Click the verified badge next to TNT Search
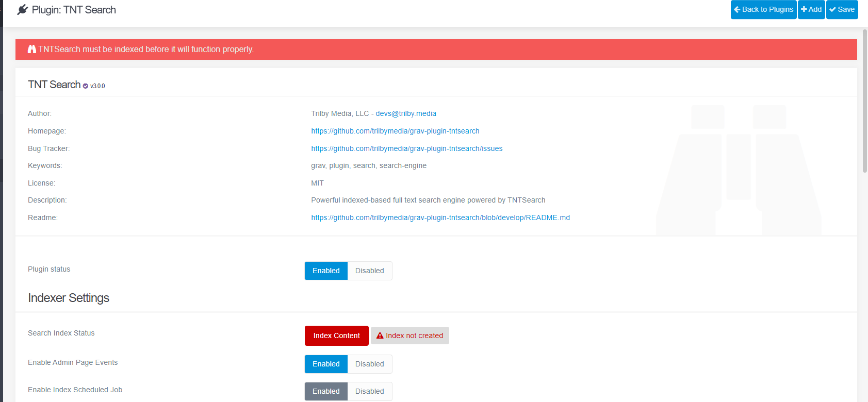 tap(86, 86)
